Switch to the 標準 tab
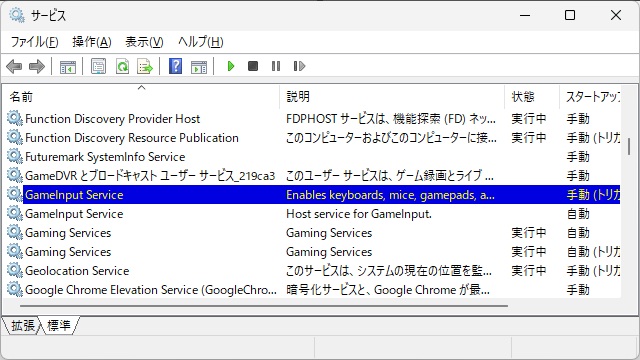This screenshot has width=640, height=360. (x=60, y=326)
